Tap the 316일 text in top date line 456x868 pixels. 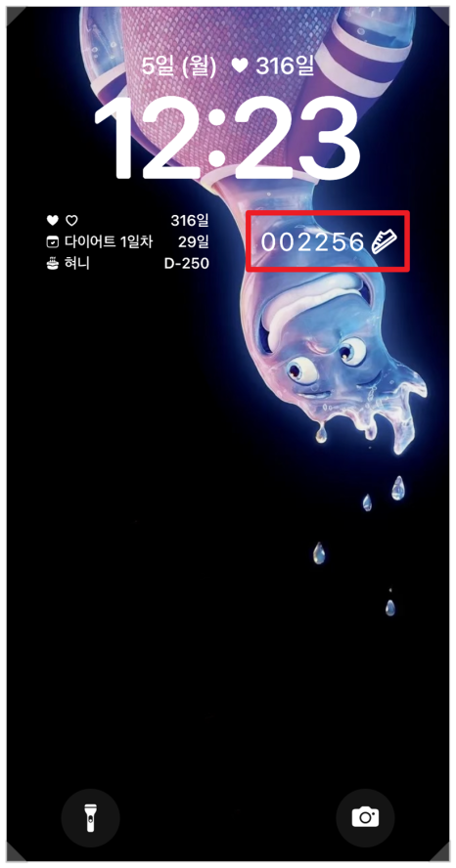(x=284, y=65)
